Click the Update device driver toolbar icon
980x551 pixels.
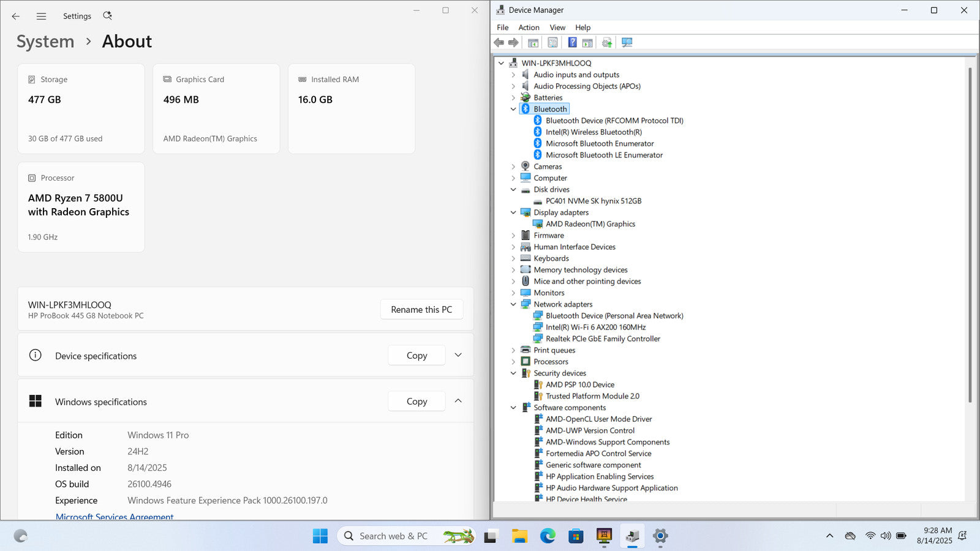pyautogui.click(x=606, y=42)
